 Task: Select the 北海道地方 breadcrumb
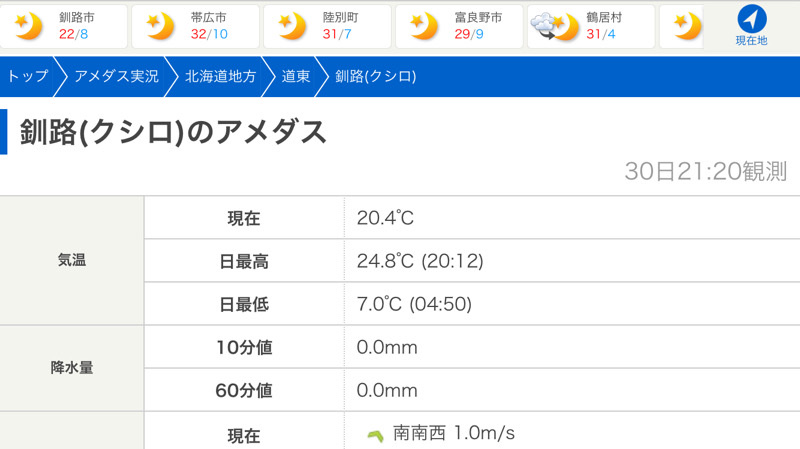click(x=220, y=77)
